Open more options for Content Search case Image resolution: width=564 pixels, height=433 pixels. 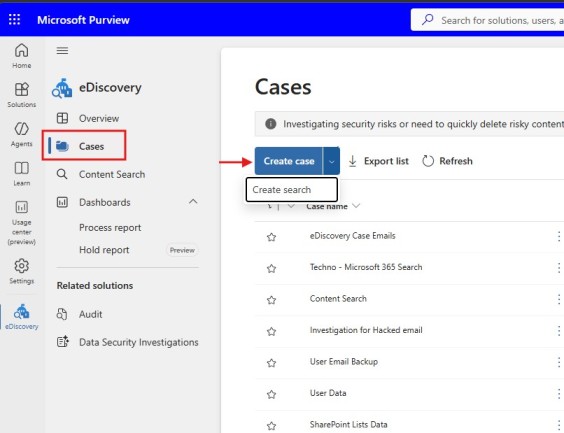559,299
